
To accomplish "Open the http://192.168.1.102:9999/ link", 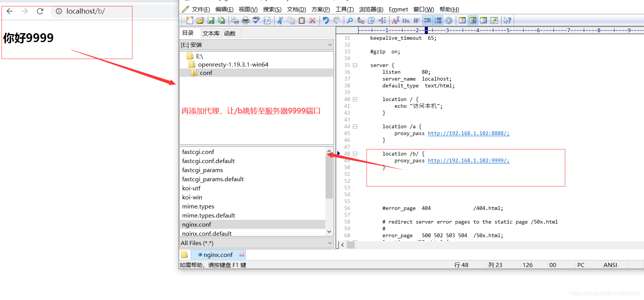I will click(x=468, y=160).
